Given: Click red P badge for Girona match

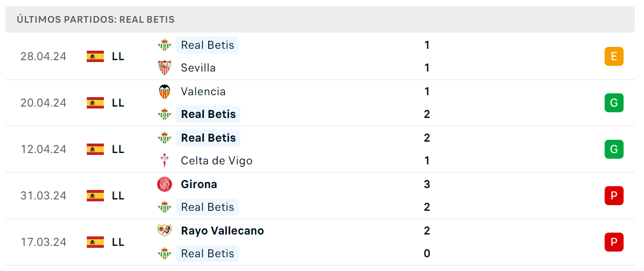Looking at the screenshot, I should pyautogui.click(x=614, y=196).
